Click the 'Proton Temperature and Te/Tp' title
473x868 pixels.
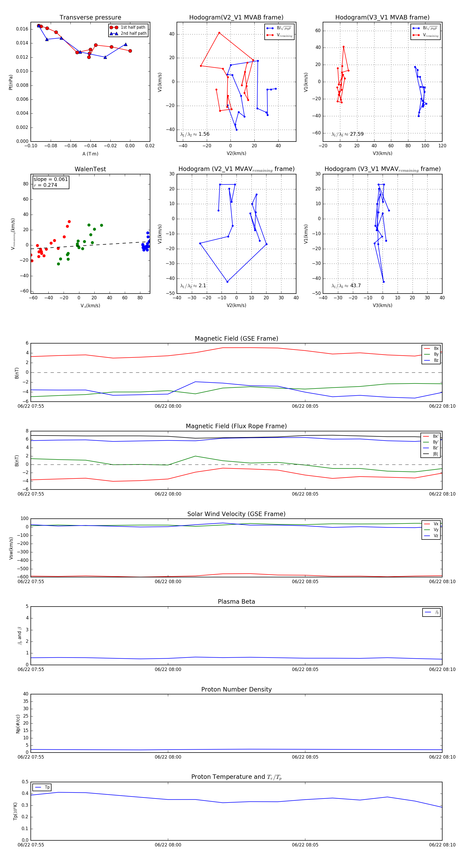point(236,777)
